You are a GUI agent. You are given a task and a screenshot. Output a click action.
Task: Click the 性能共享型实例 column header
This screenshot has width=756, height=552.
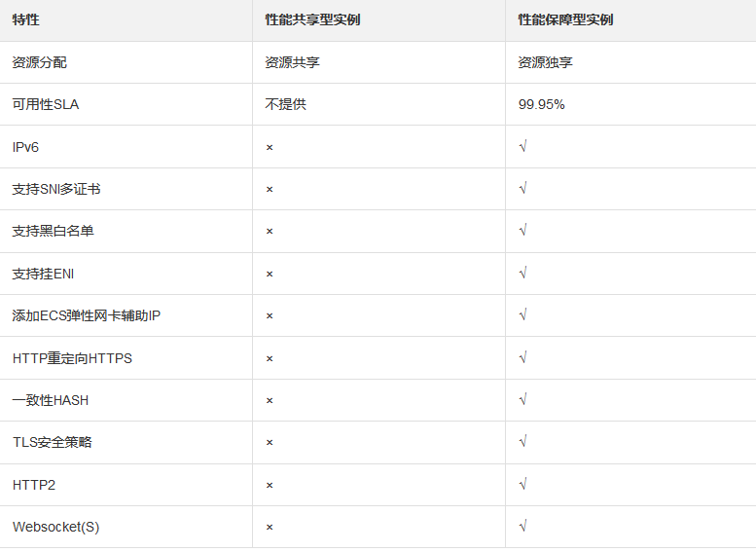click(x=312, y=20)
